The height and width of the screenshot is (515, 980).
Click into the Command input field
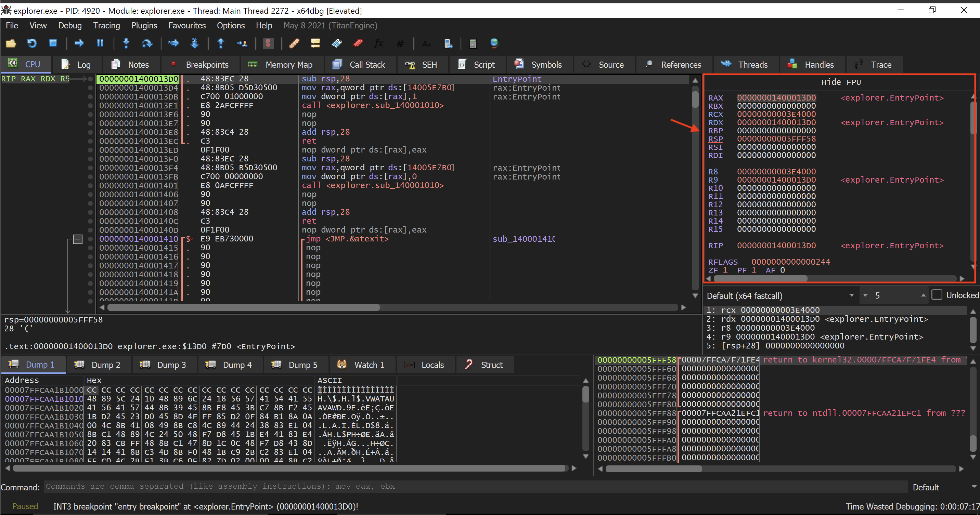[x=476, y=487]
